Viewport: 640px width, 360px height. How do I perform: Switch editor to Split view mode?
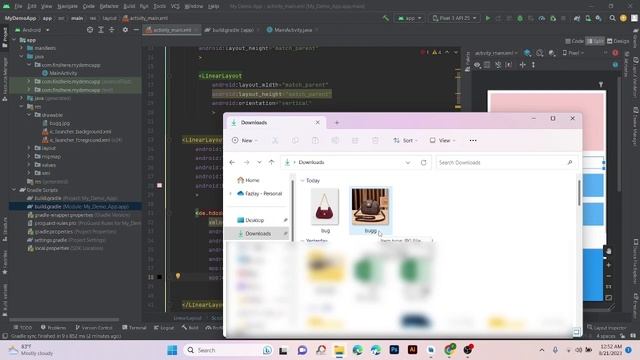coord(595,41)
